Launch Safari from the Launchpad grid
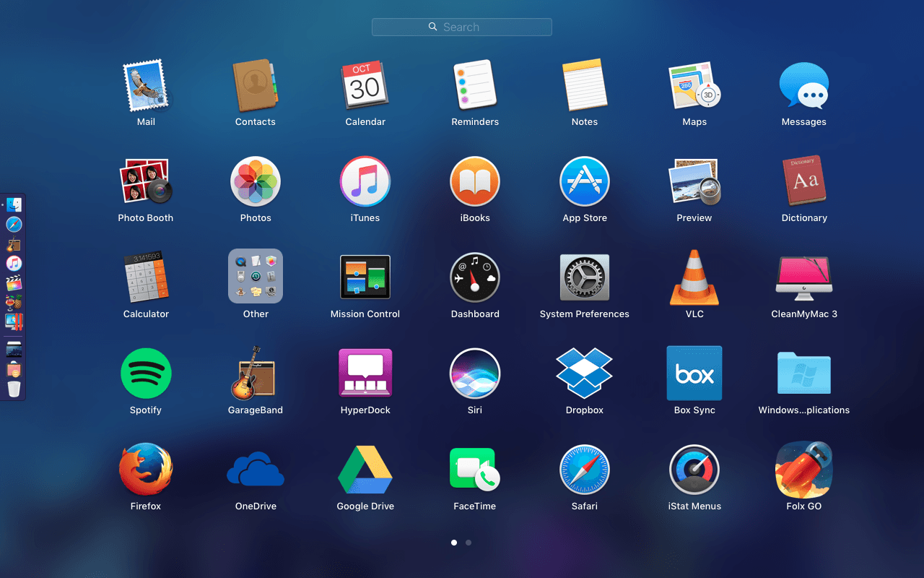The image size is (924, 578). pyautogui.click(x=585, y=470)
